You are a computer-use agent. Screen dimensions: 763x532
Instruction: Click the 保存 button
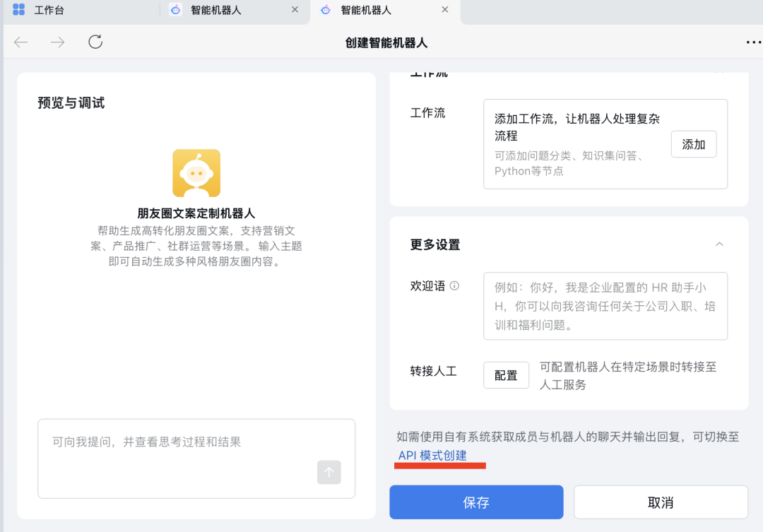click(475, 502)
